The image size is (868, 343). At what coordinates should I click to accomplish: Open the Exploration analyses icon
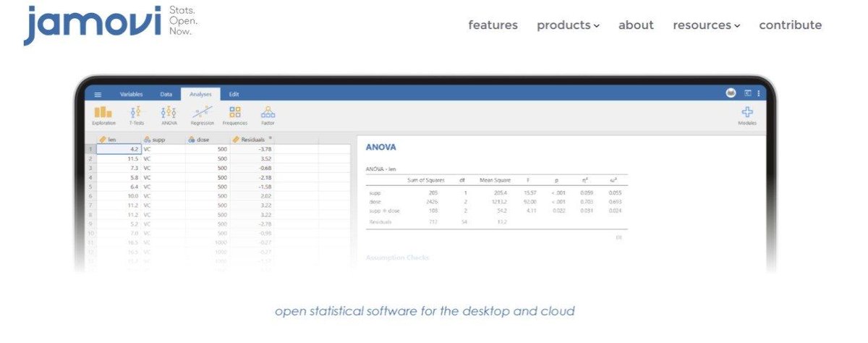point(103,116)
